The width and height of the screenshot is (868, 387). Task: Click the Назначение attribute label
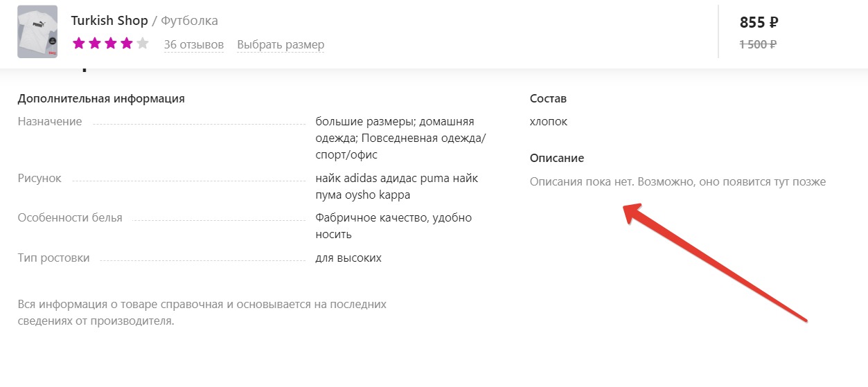[x=50, y=121]
